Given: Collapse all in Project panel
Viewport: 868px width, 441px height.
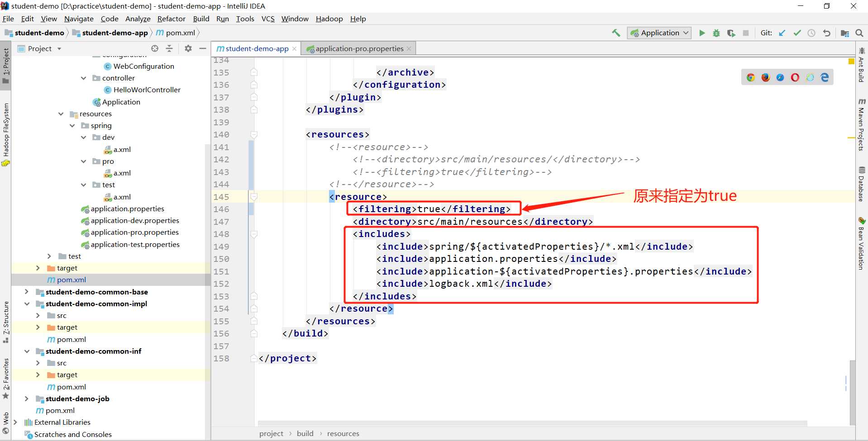Looking at the screenshot, I should [169, 48].
